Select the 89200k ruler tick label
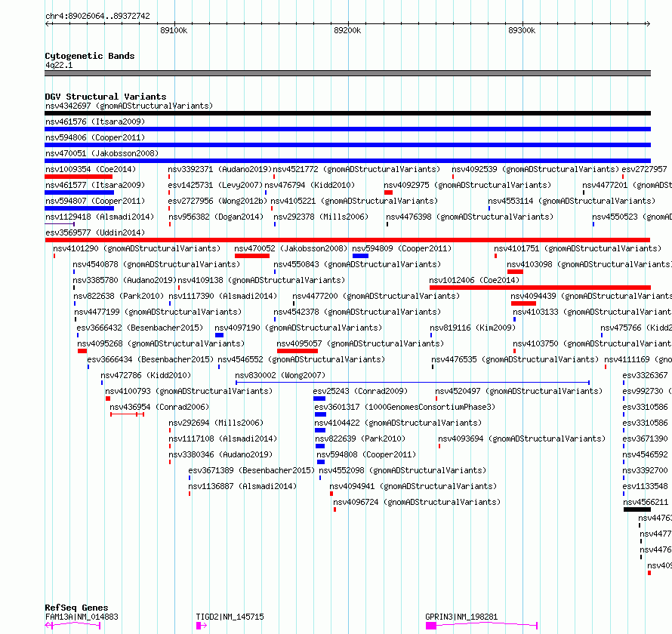The height and width of the screenshot is (634, 672). point(347,30)
